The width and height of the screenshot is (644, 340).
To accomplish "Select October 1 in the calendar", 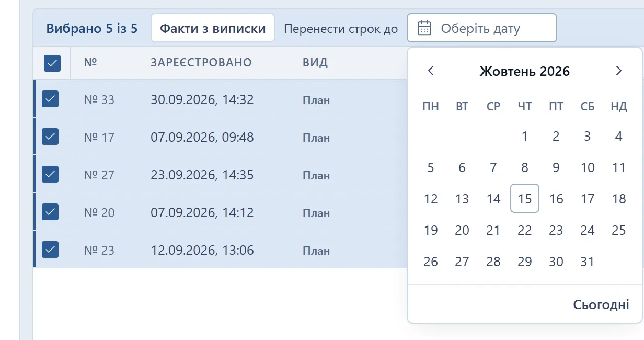I will 525,137.
